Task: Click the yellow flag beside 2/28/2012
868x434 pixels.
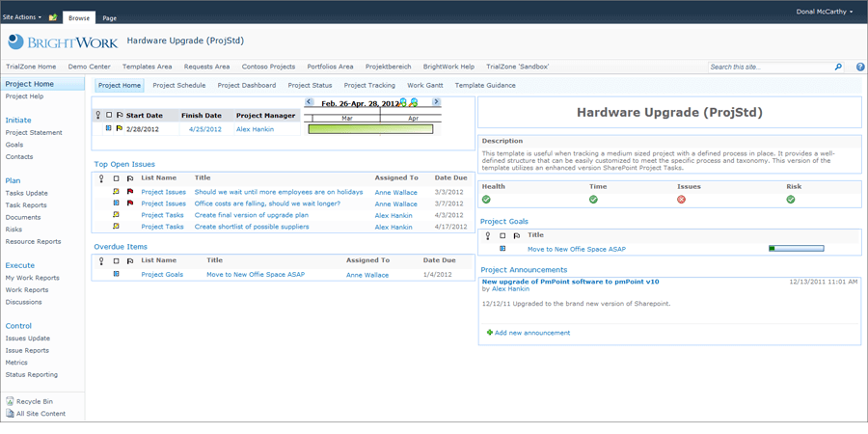Action: point(119,128)
